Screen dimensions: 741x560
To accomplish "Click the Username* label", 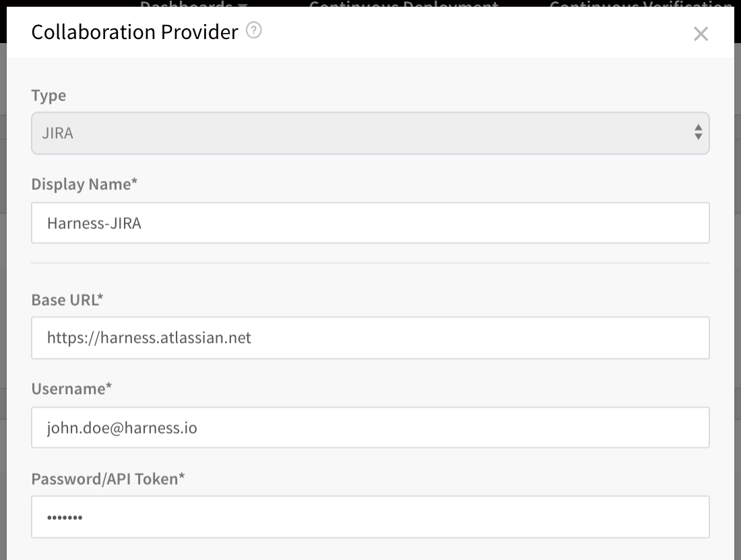I will [x=71, y=388].
